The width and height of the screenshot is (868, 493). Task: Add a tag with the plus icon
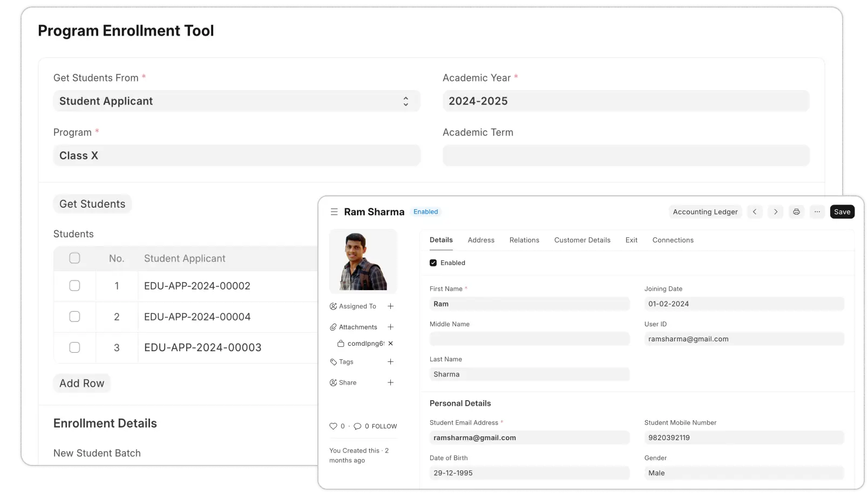pos(390,362)
